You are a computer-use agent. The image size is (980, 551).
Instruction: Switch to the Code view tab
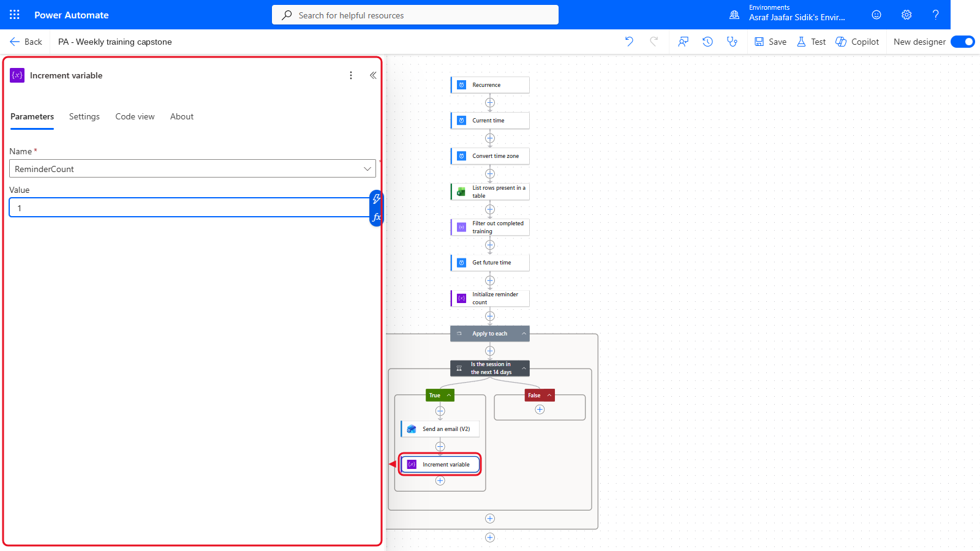(x=135, y=116)
